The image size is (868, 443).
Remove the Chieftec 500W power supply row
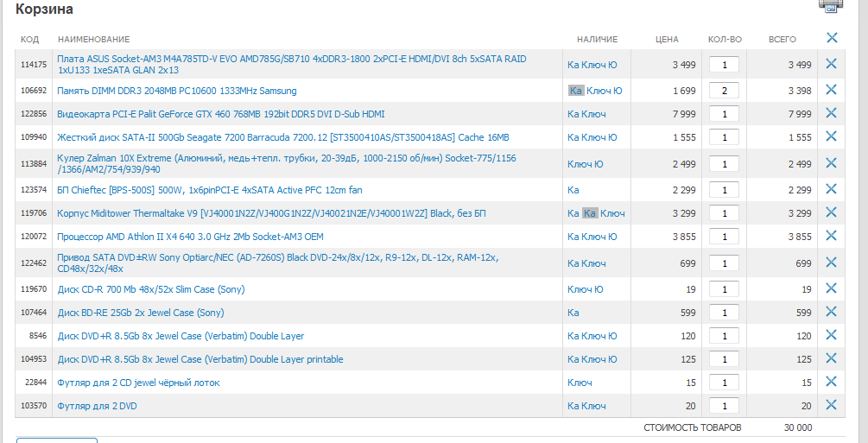pyautogui.click(x=831, y=189)
